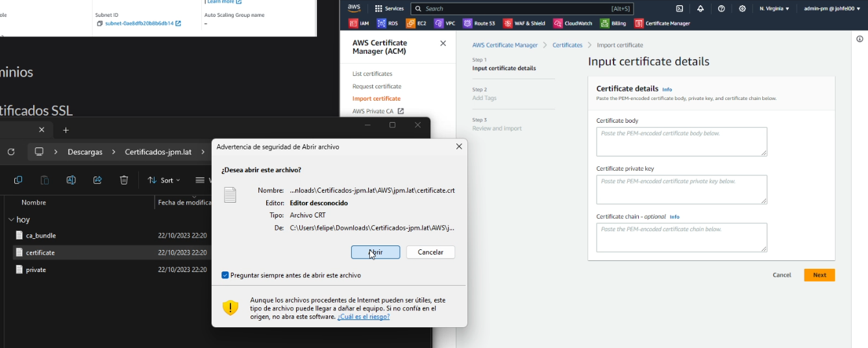
Task: Click Abrir button in security dialog
Action: [x=375, y=252]
